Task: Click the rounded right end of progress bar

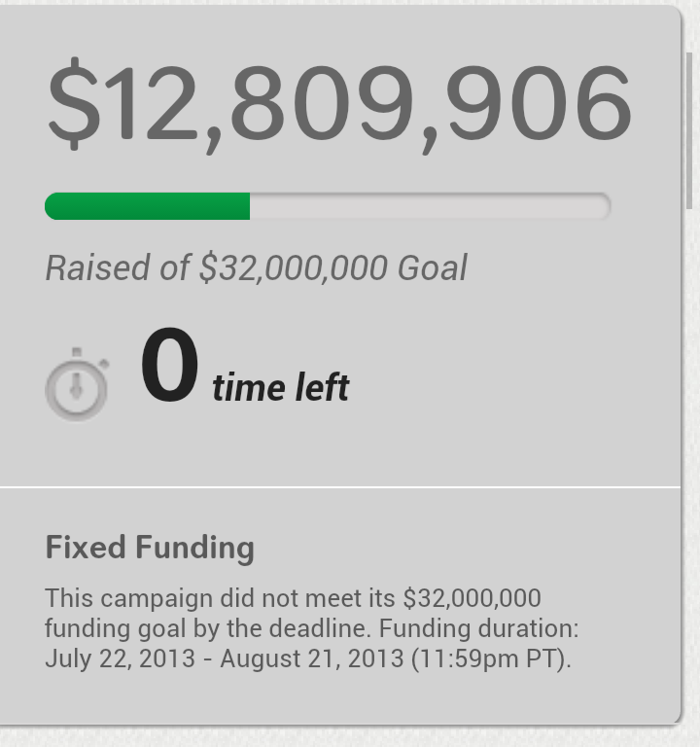Action: coord(603,206)
